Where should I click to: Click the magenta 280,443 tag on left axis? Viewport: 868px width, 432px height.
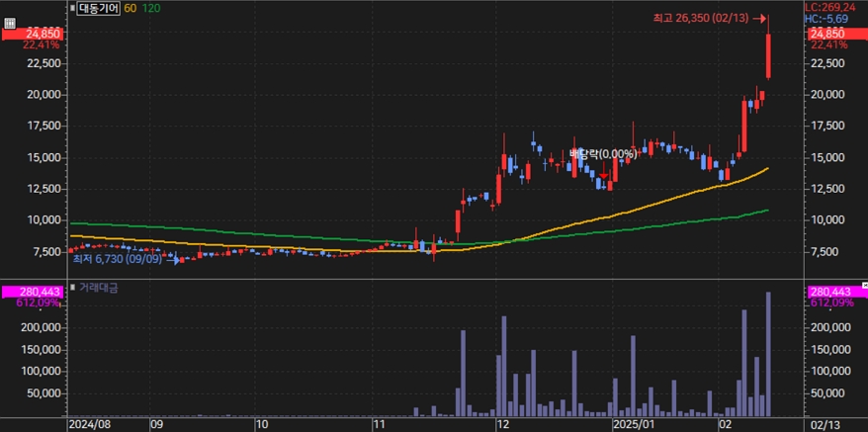[33, 292]
